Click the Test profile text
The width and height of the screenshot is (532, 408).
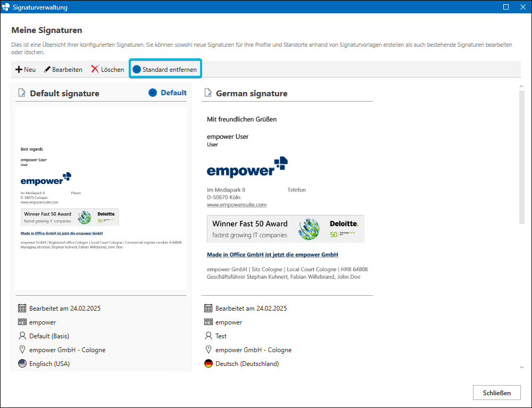coord(221,336)
